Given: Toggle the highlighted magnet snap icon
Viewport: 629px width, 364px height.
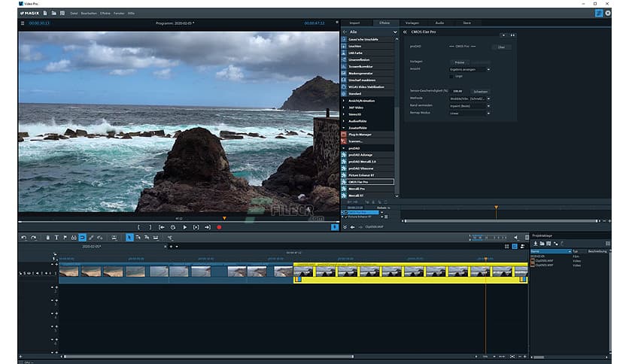Looking at the screenshot, I should [82, 238].
